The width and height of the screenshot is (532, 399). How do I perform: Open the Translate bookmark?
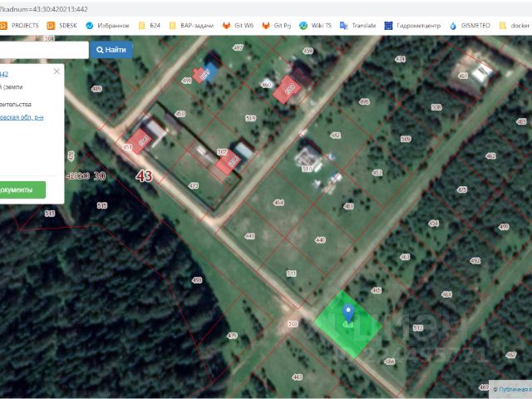pyautogui.click(x=357, y=26)
